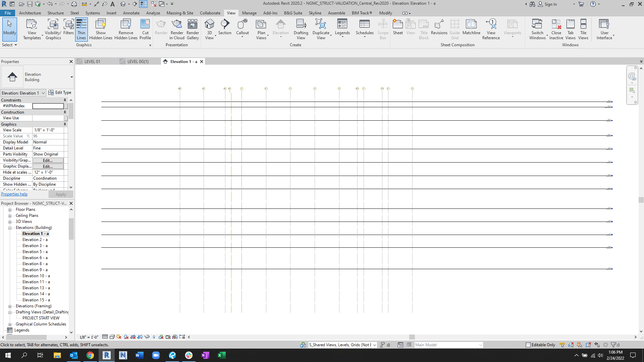The width and height of the screenshot is (644, 362).
Task: Select the Callout tool icon
Action: 242,24
